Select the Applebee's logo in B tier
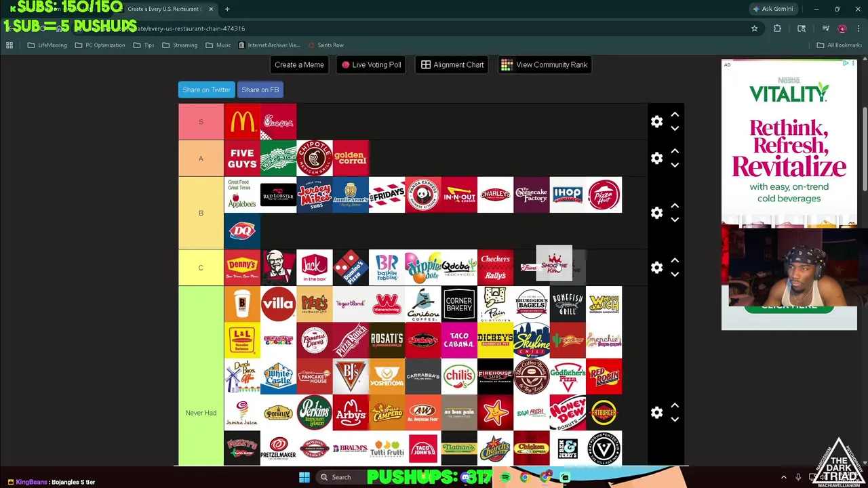This screenshot has height=488, width=868. [242, 195]
